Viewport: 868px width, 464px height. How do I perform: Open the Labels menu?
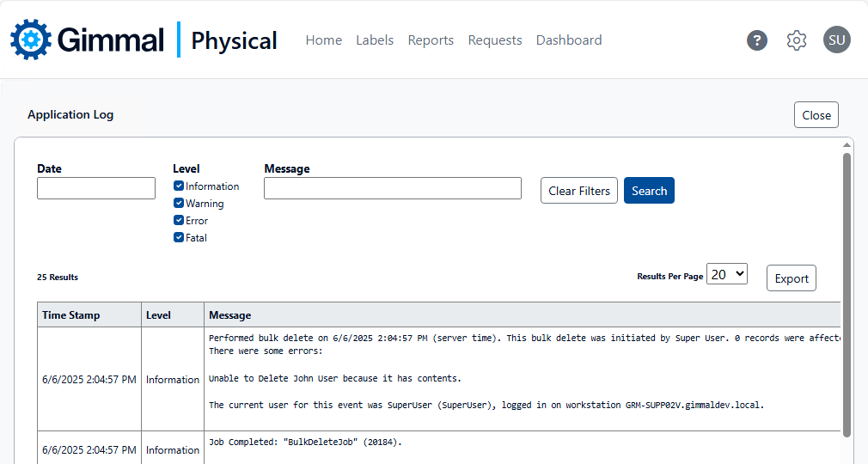(x=375, y=40)
